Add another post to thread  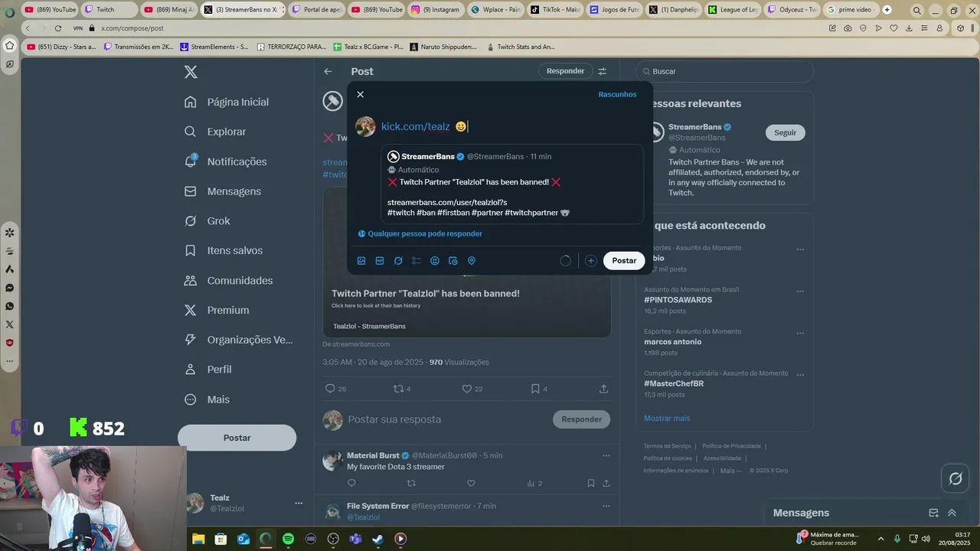(591, 261)
